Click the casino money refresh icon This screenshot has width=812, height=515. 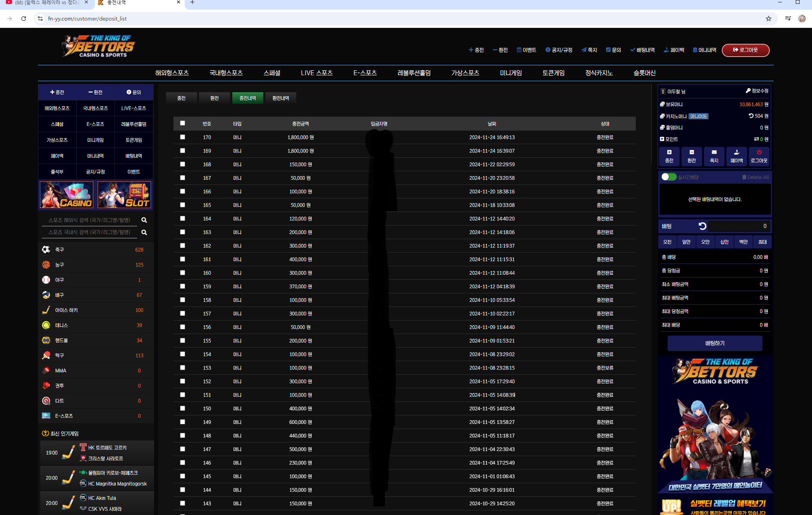coord(751,116)
